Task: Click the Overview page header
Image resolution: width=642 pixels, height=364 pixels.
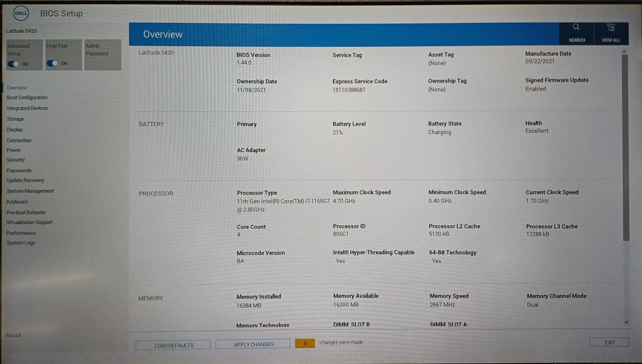Action: [x=163, y=34]
